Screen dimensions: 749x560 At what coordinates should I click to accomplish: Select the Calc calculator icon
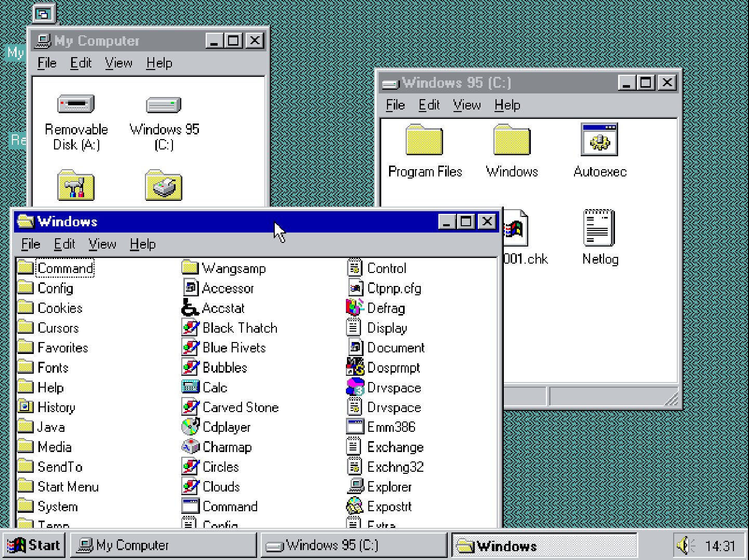pos(190,387)
